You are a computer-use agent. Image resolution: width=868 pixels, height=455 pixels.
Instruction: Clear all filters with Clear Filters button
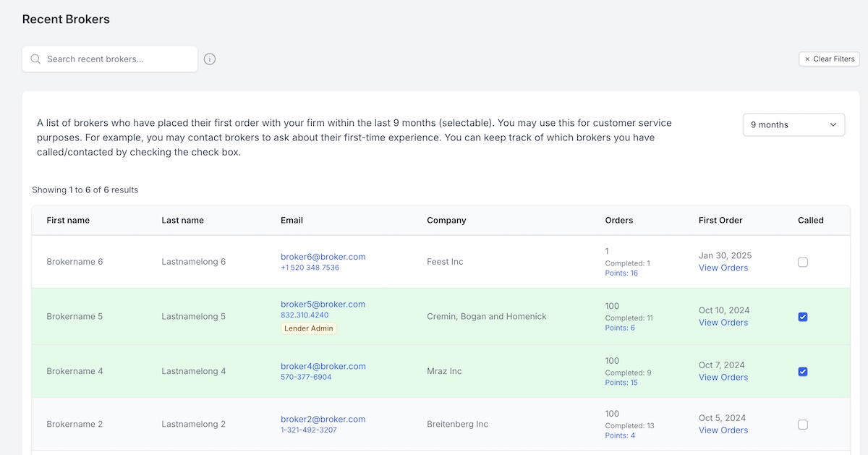coord(829,59)
